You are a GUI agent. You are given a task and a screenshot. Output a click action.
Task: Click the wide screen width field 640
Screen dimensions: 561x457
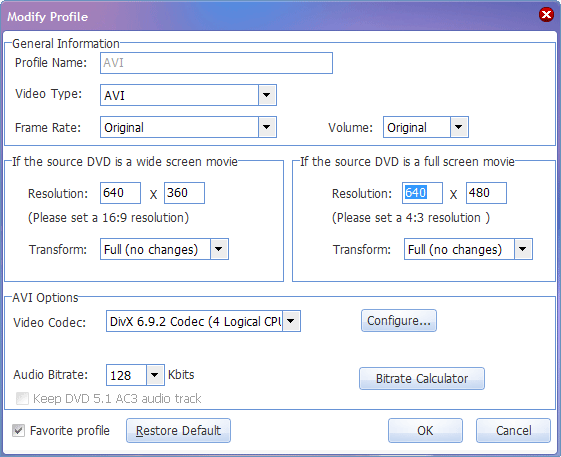pyautogui.click(x=120, y=193)
